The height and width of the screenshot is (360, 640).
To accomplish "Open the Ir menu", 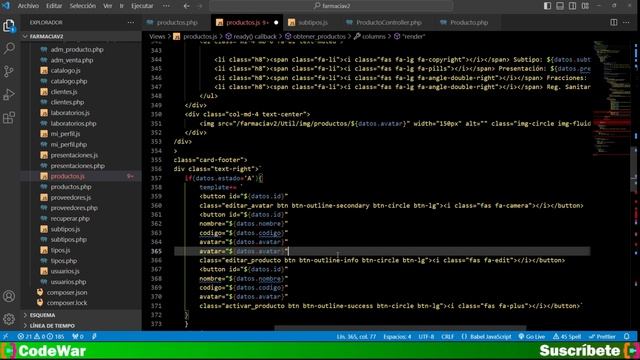I will [x=121, y=6].
